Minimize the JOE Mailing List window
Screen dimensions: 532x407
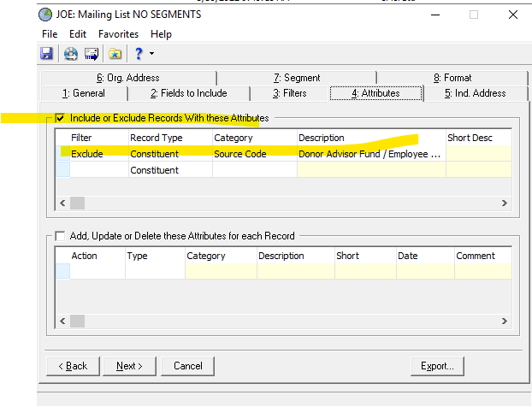coord(435,15)
